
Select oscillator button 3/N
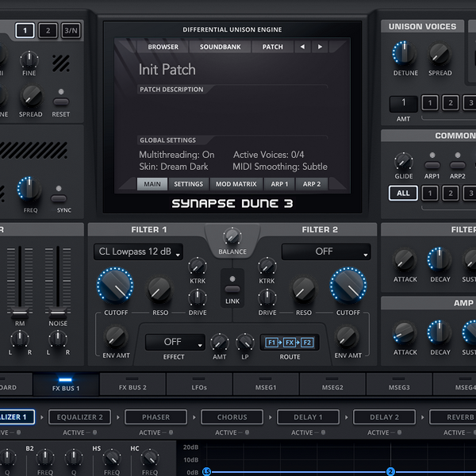coord(71,30)
